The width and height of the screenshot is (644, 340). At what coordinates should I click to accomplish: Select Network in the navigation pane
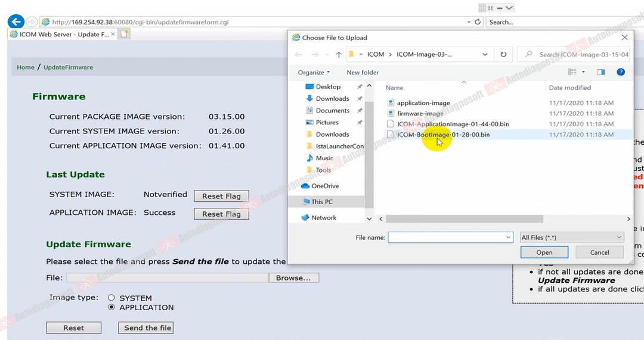[324, 218]
